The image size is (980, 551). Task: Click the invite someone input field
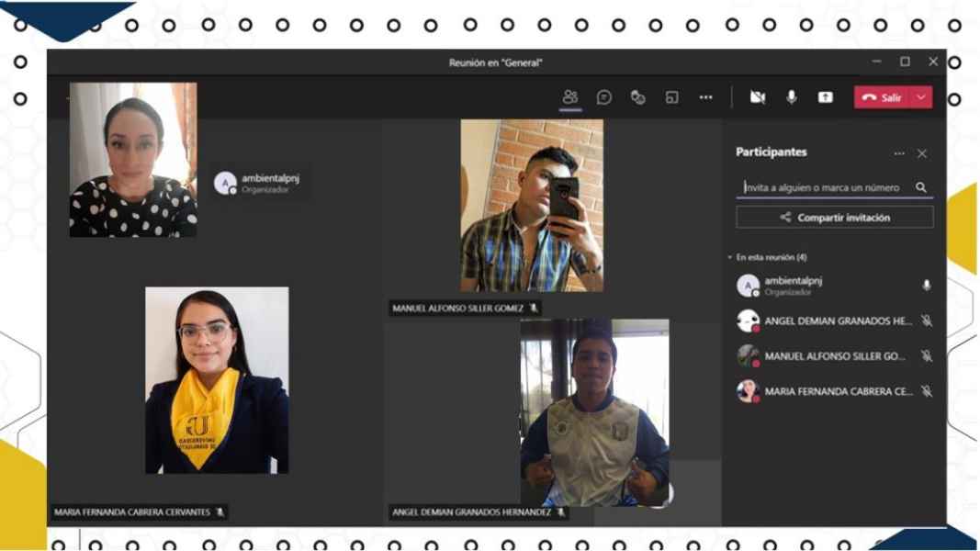point(822,187)
